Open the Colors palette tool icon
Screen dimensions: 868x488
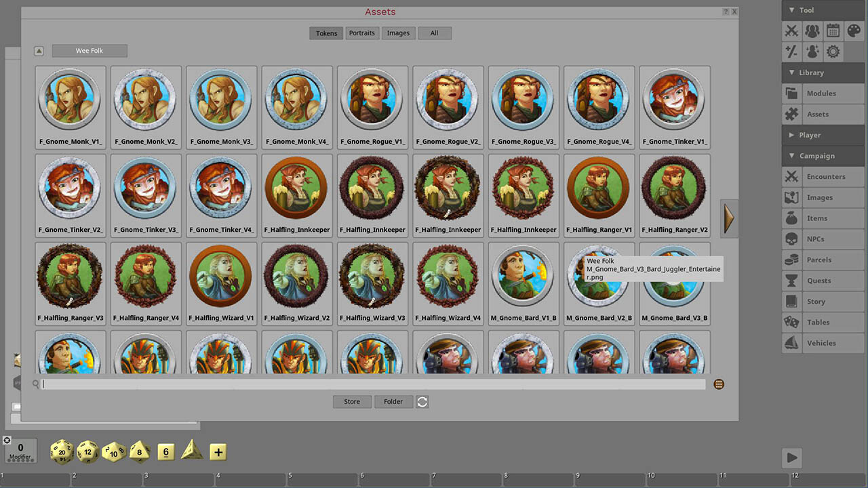[854, 30]
